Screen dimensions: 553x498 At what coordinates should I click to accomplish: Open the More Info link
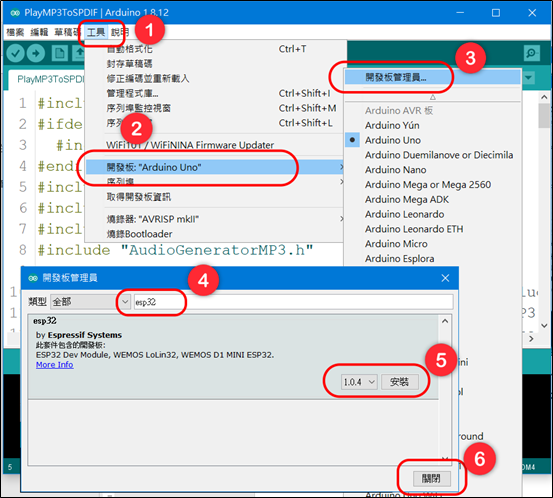55,365
